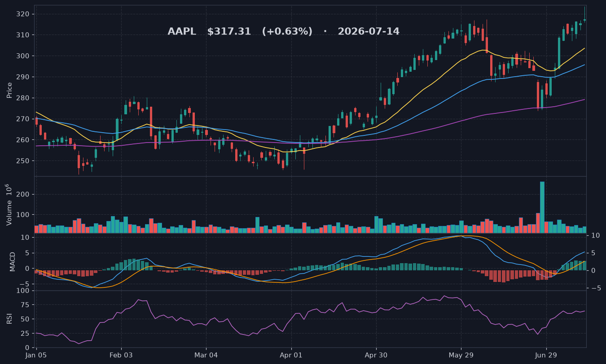Click the Apr 30 date label
The width and height of the screenshot is (606, 364).
pyautogui.click(x=376, y=355)
